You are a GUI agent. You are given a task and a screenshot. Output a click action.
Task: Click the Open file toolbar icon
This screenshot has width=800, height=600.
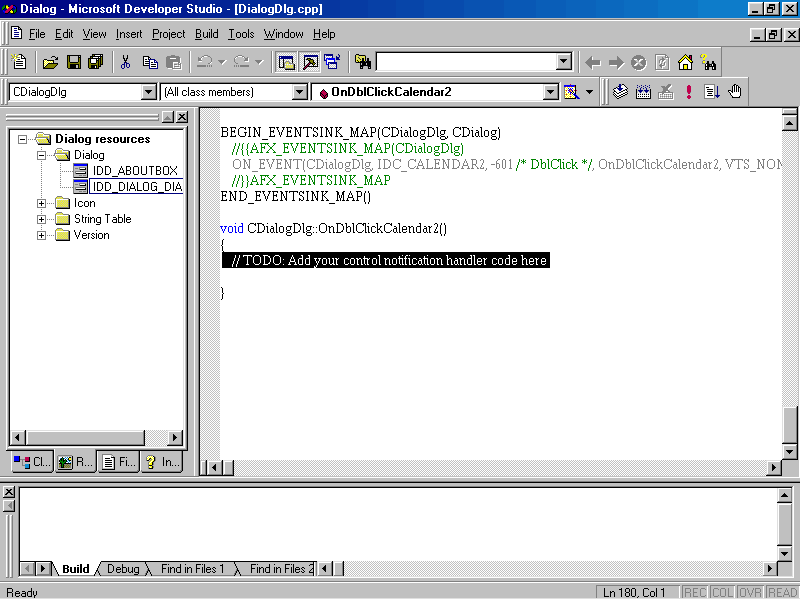coord(50,62)
